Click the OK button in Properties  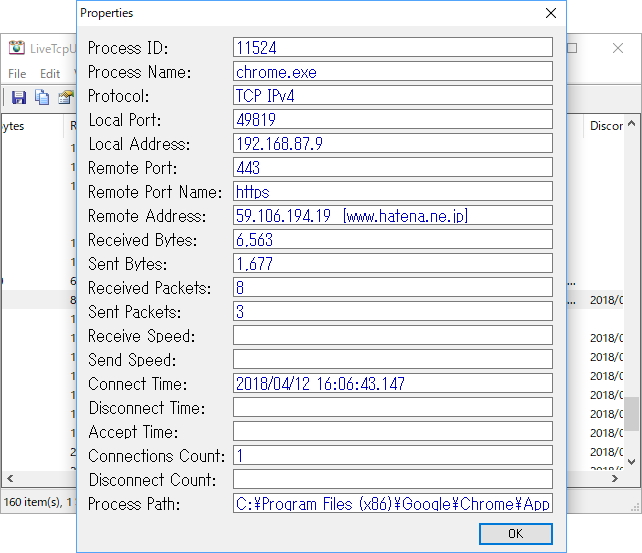(x=515, y=534)
